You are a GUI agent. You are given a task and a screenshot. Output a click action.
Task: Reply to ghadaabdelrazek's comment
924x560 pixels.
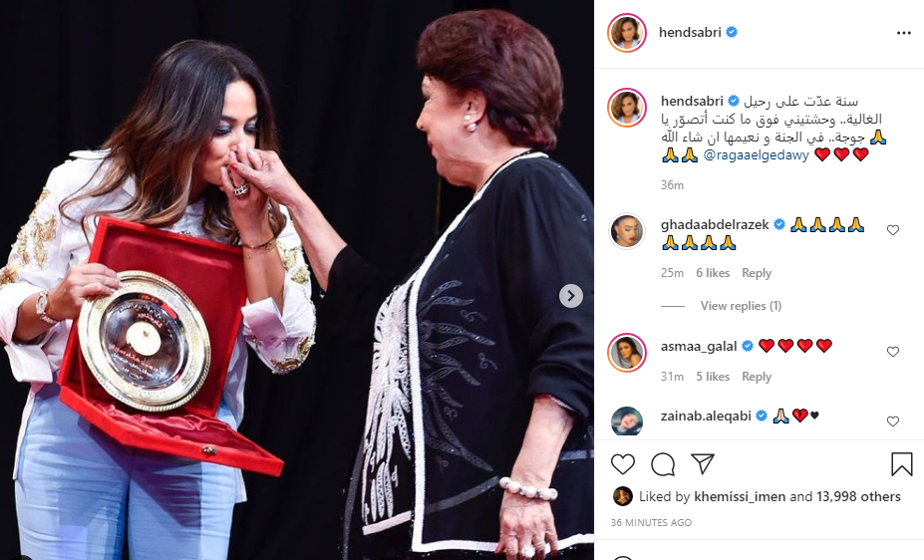pos(757,273)
